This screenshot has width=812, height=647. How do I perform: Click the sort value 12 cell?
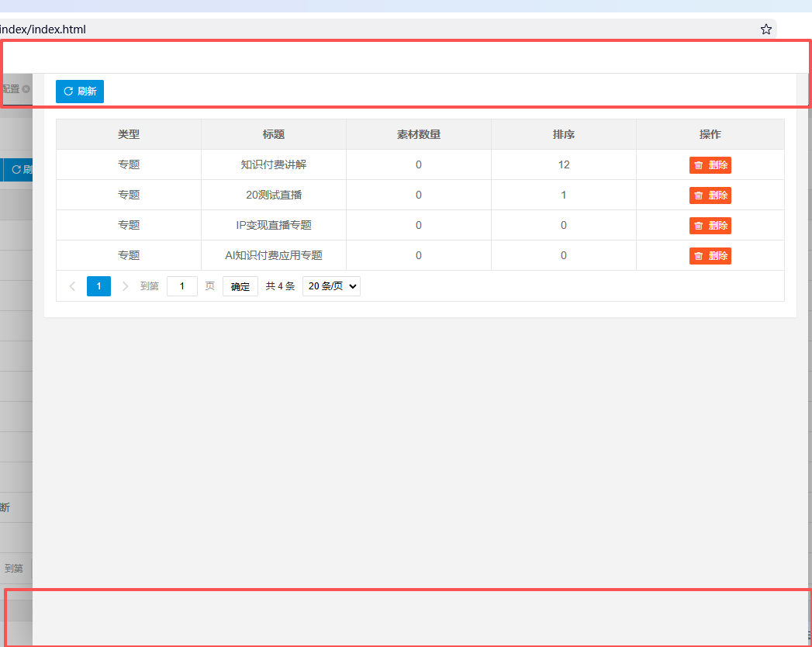(x=564, y=164)
